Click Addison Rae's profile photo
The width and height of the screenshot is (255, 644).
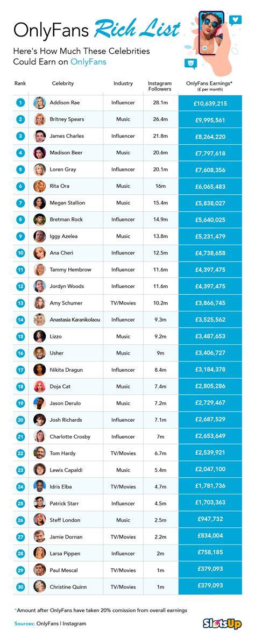pyautogui.click(x=39, y=103)
